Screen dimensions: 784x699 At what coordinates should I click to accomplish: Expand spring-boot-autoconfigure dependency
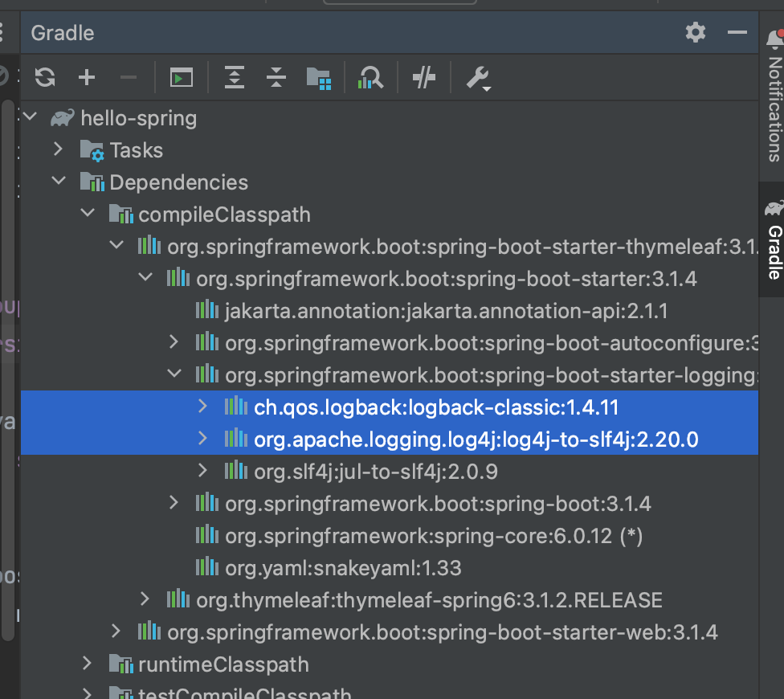point(174,342)
